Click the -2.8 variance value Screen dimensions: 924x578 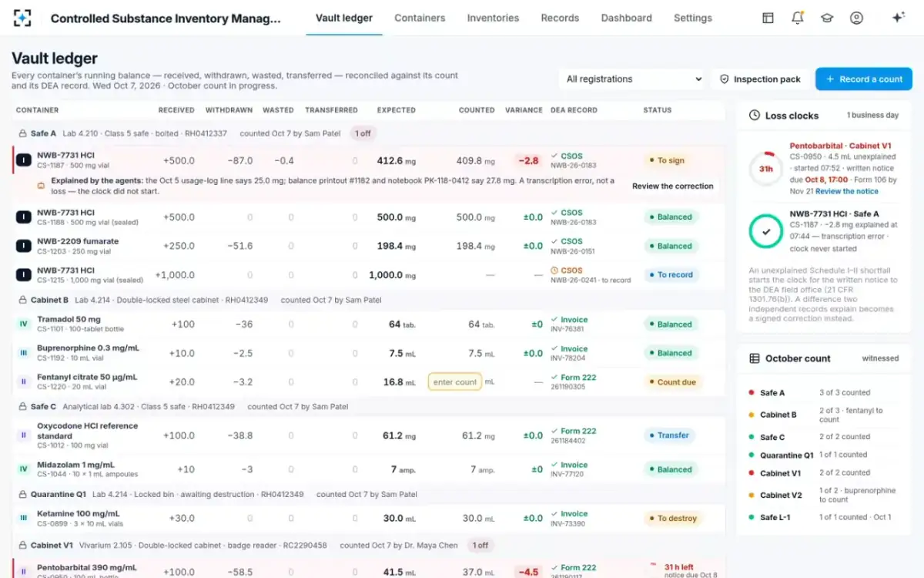528,160
